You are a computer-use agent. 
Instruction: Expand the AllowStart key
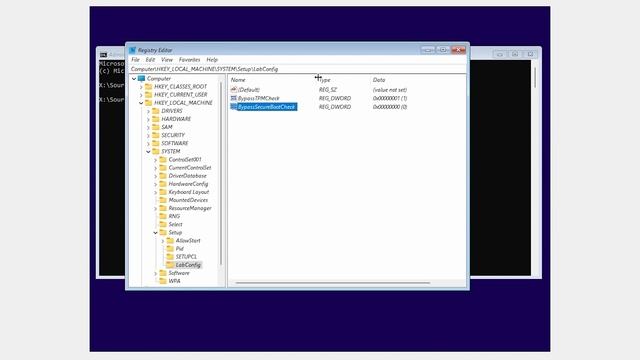click(163, 241)
